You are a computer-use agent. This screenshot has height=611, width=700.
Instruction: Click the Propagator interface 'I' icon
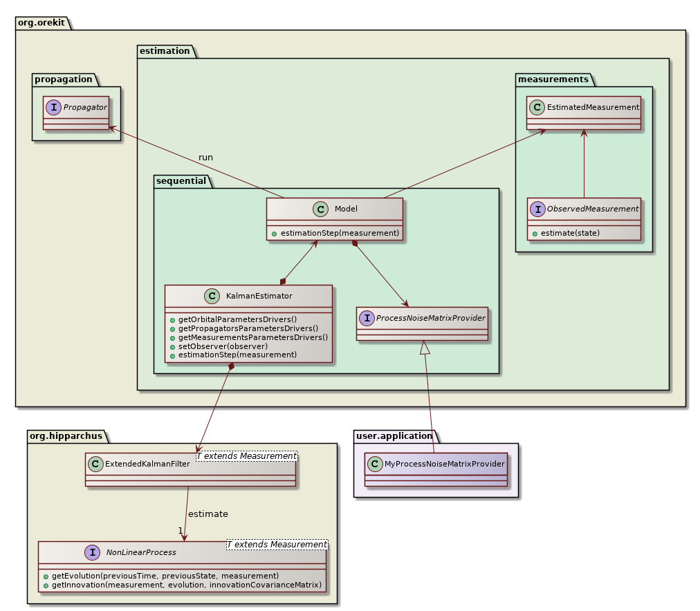pyautogui.click(x=53, y=107)
